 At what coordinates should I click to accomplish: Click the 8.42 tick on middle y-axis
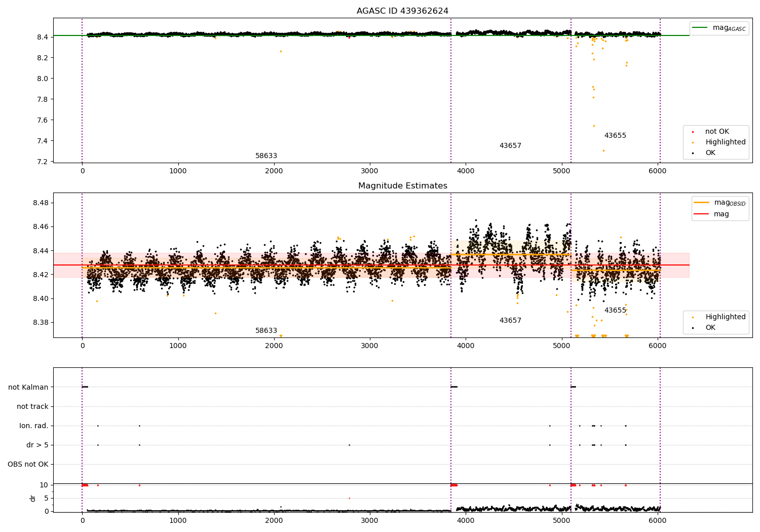[x=41, y=275]
